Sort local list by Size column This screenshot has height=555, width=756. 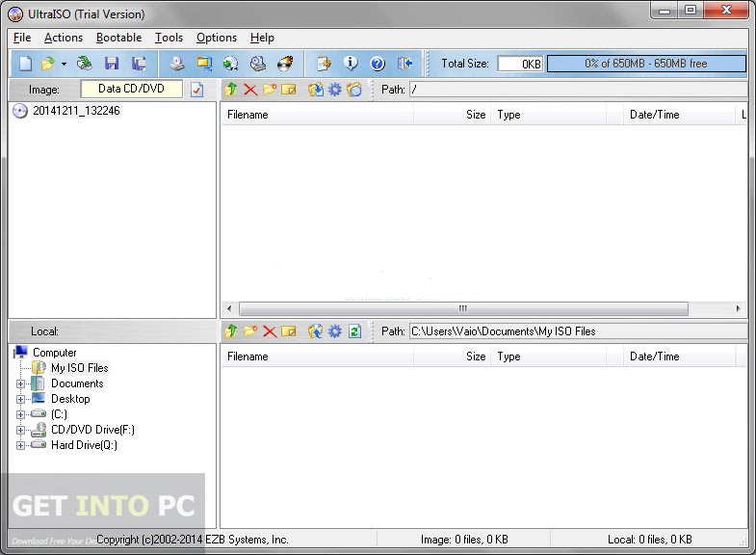tap(453, 357)
